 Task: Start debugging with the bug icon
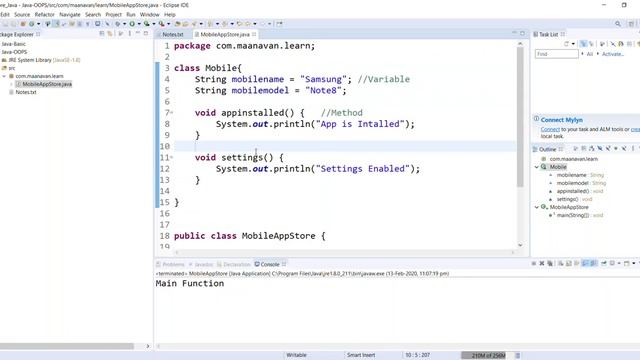point(118,24)
